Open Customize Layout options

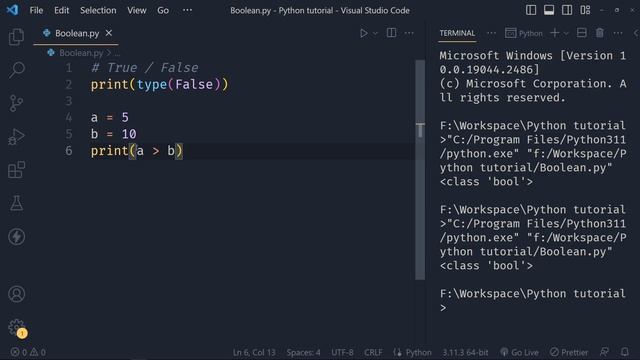point(585,10)
